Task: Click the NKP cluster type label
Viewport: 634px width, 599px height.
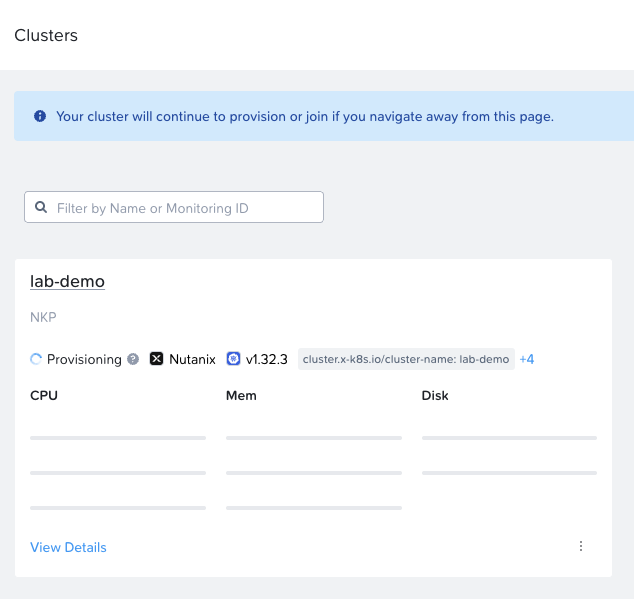Action: (43, 317)
